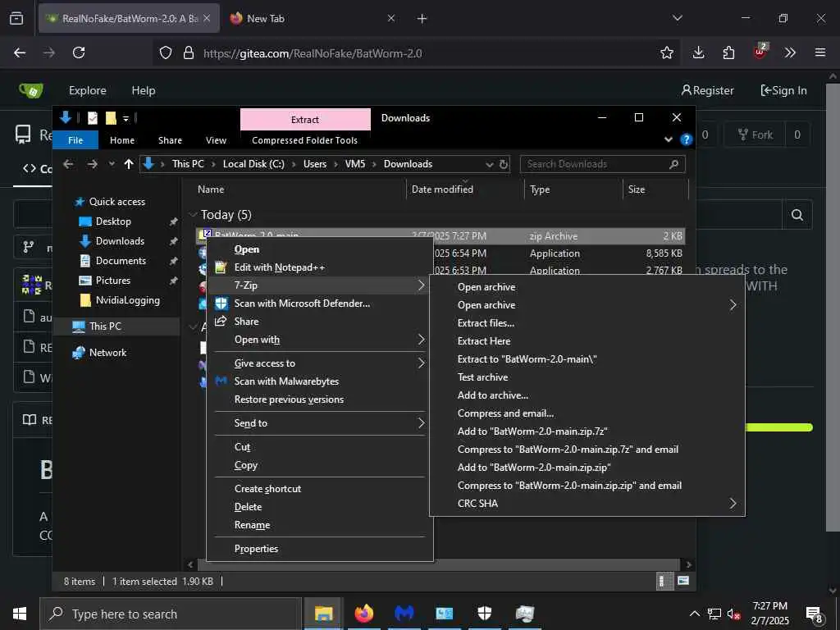Expand the CRC SHA submenu
The height and width of the screenshot is (630, 840).
click(x=733, y=504)
